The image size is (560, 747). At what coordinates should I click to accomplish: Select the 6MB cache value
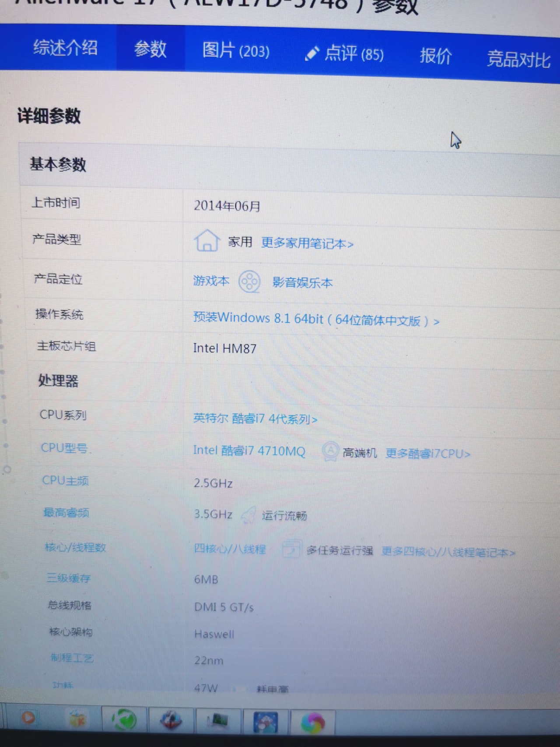tap(206, 580)
